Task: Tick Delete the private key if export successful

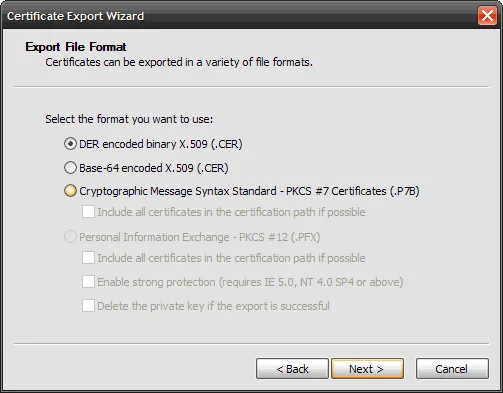Action: click(x=88, y=306)
